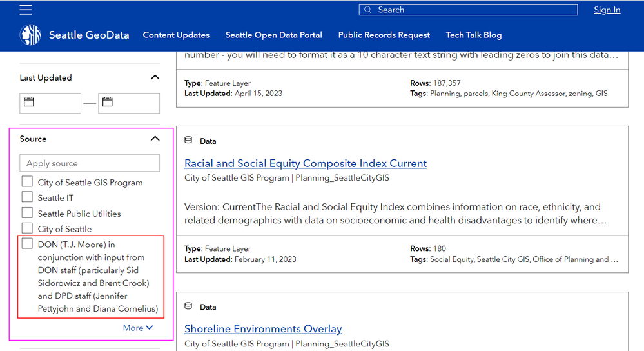The width and height of the screenshot is (644, 351).
Task: Enable the Seattle IT source filter
Action: (x=27, y=197)
